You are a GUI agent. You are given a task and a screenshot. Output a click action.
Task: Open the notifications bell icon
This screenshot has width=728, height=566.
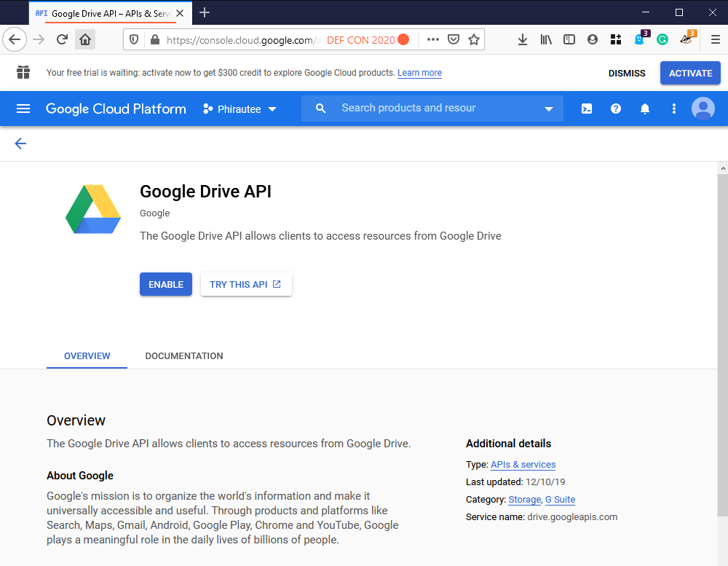pyautogui.click(x=645, y=109)
